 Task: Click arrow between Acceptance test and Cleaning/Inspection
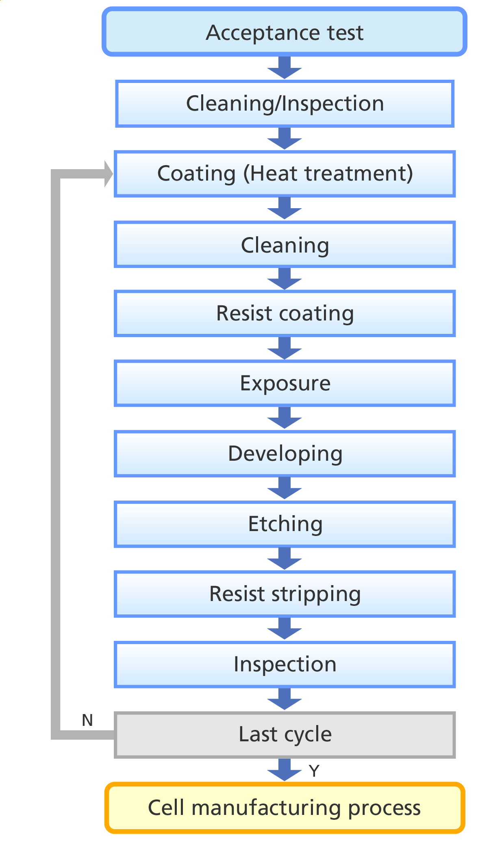[x=285, y=68]
